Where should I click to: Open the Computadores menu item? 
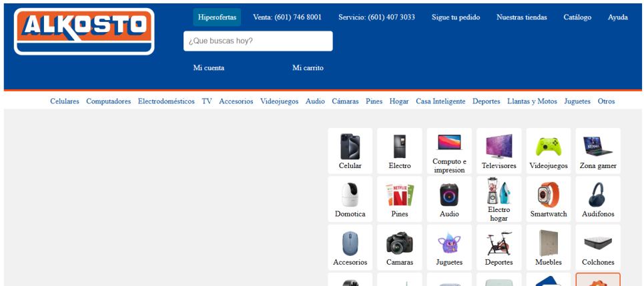pyautogui.click(x=108, y=101)
